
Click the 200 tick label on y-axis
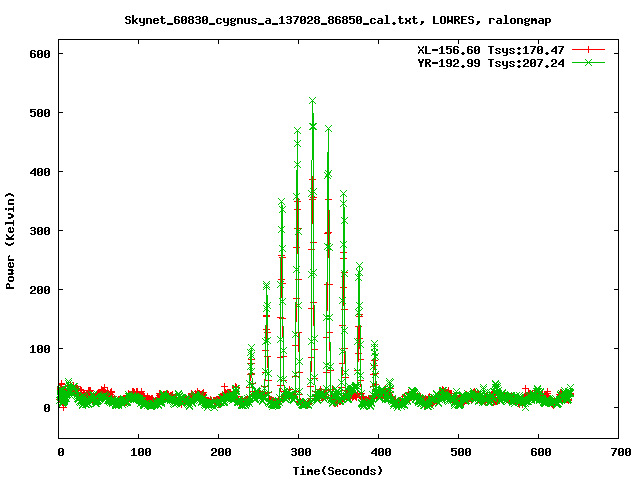tap(40, 290)
